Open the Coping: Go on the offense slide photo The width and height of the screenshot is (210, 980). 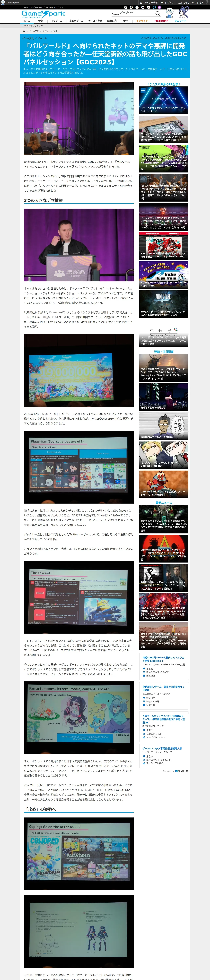[79, 854]
